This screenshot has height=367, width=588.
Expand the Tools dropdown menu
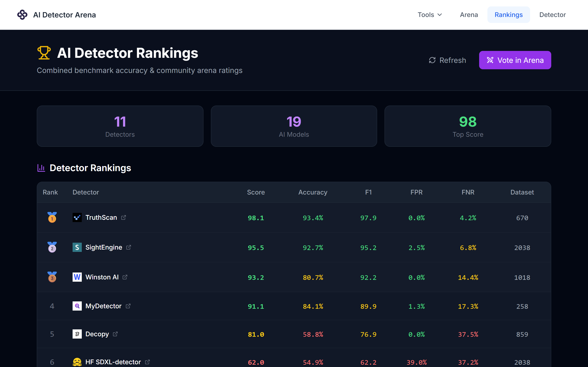coord(430,15)
